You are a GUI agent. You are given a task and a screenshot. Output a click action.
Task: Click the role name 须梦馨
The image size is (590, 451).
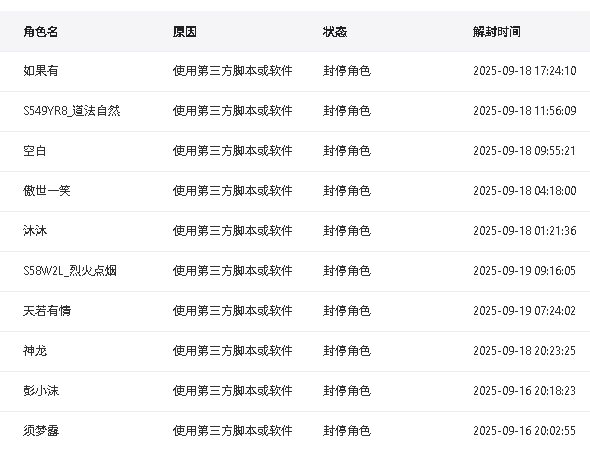41,431
